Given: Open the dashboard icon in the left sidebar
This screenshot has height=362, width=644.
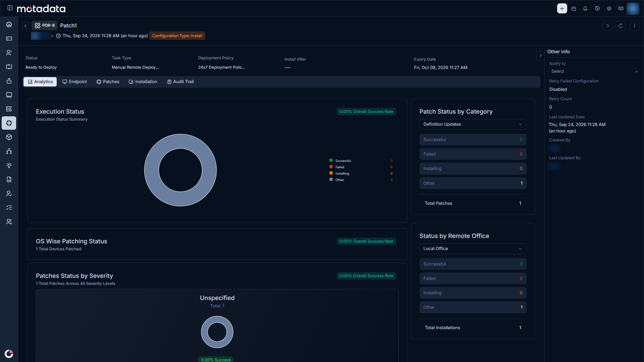Looking at the screenshot, I should pos(9,24).
